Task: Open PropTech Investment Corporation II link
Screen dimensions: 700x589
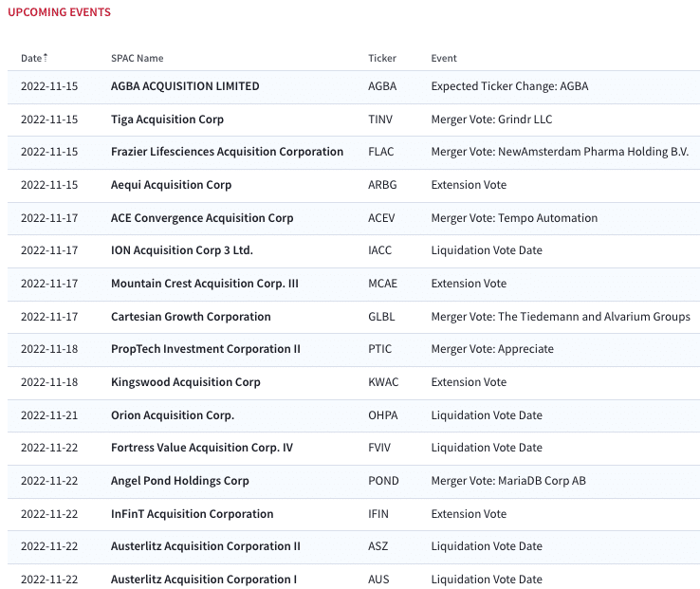Action: 206,349
